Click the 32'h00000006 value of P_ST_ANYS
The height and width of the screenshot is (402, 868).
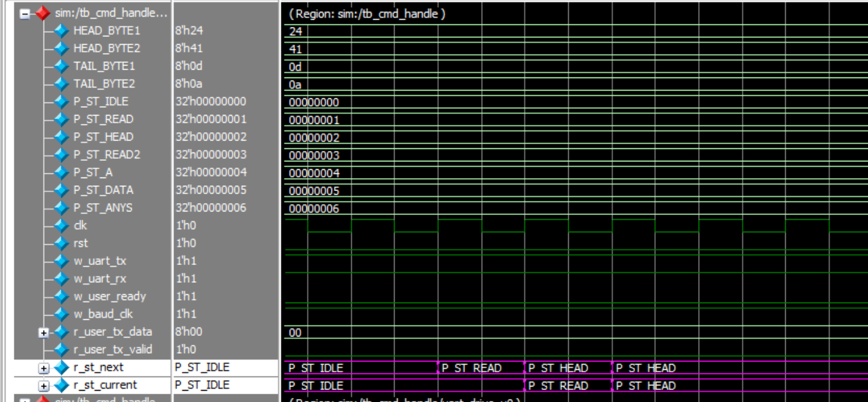click(x=210, y=208)
